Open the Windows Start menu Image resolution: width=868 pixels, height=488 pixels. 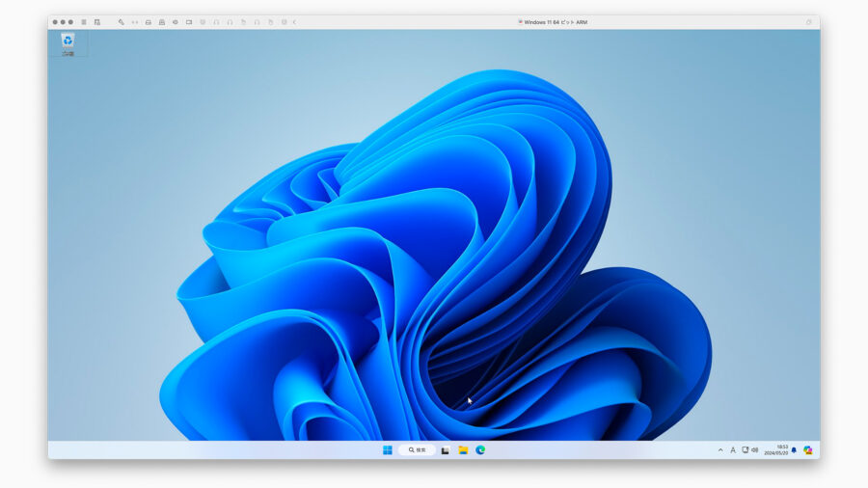coord(388,449)
